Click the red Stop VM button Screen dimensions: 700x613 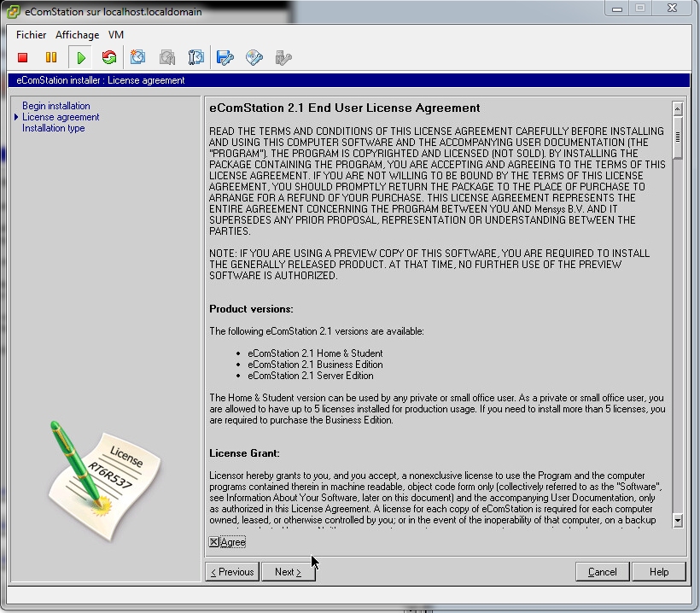click(x=23, y=58)
